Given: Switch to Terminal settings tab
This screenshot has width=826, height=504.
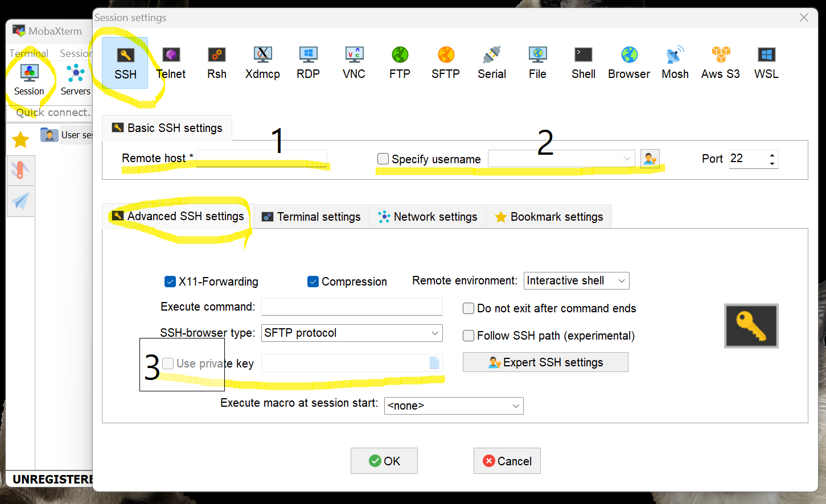Looking at the screenshot, I should click(x=311, y=217).
